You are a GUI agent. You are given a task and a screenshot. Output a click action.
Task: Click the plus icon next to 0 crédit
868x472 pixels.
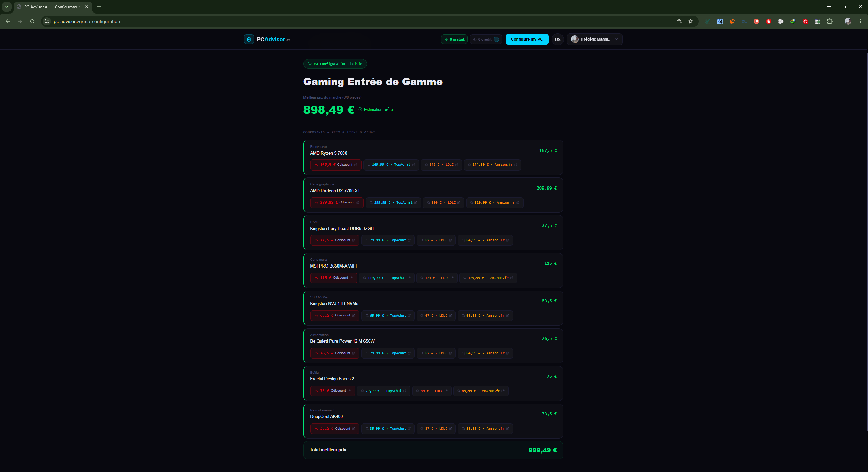pyautogui.click(x=496, y=39)
